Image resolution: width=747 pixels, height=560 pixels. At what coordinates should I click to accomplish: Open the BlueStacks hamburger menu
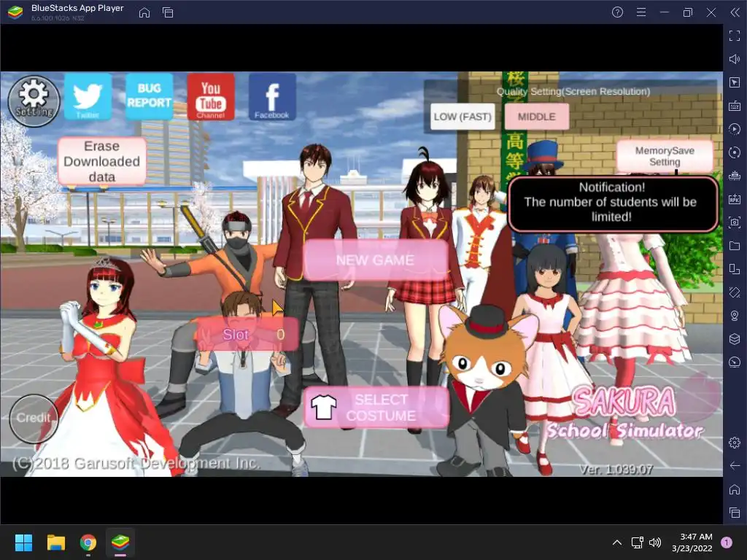(641, 12)
